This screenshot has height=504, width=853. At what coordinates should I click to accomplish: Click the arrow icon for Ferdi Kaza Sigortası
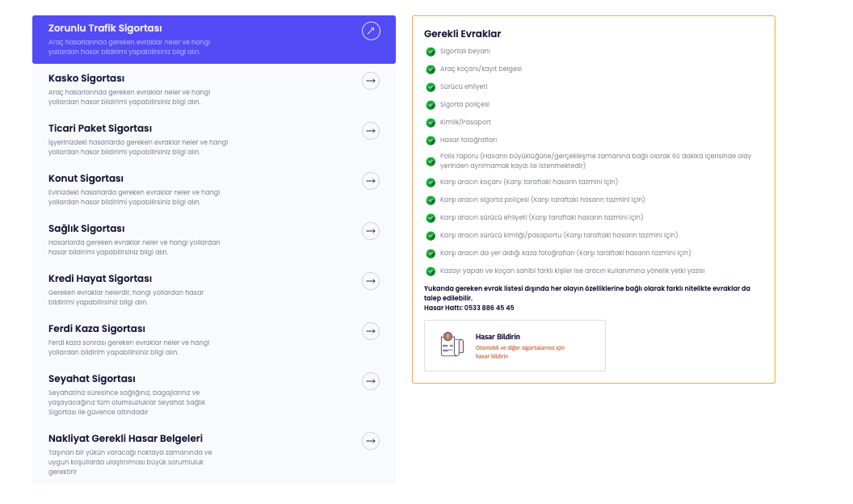click(x=371, y=331)
